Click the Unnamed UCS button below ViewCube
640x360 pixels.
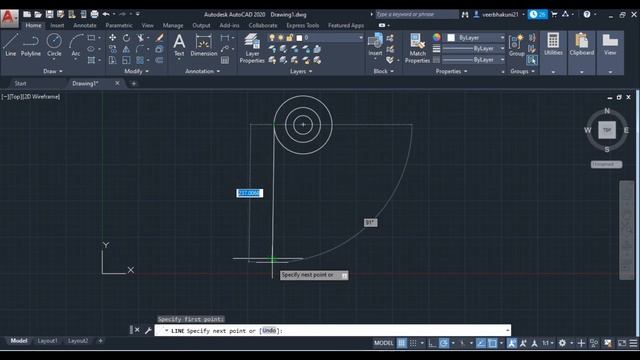606,164
